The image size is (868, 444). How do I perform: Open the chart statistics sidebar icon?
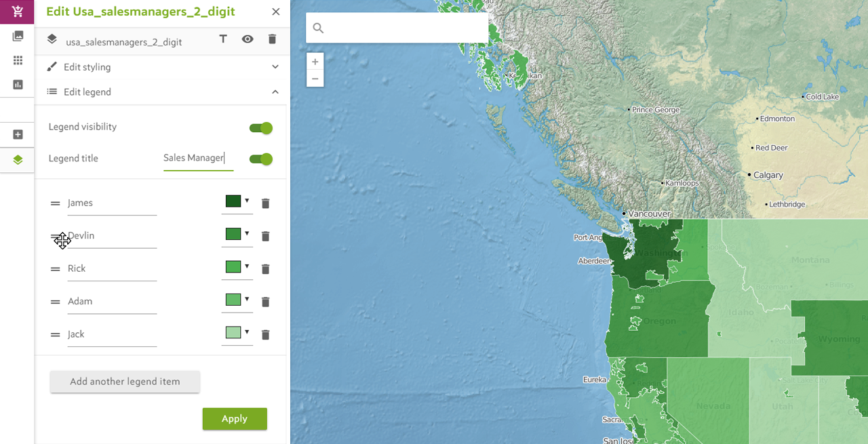click(x=18, y=85)
